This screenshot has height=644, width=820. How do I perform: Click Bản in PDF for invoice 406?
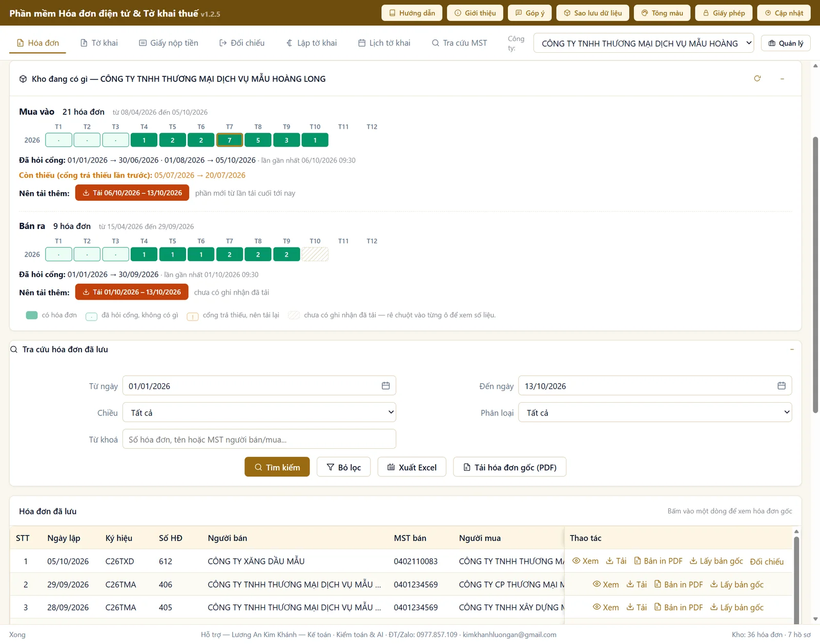(679, 585)
